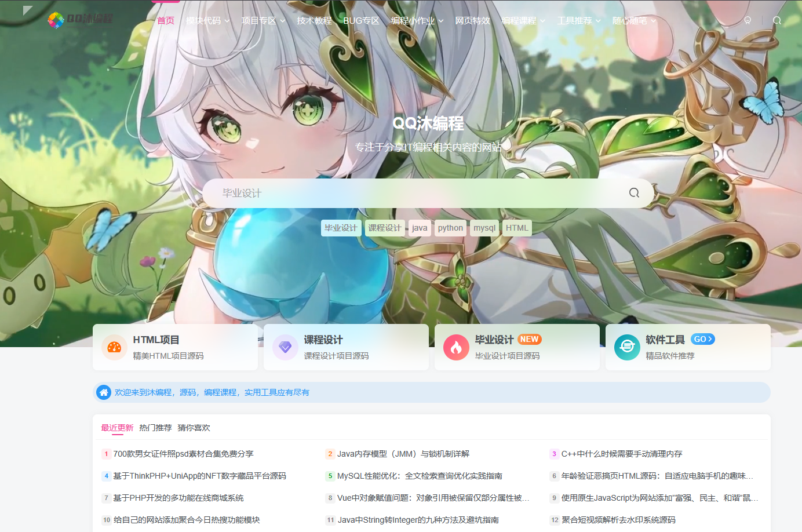Click the mysql search tag
The width and height of the screenshot is (802, 532).
pyautogui.click(x=484, y=228)
